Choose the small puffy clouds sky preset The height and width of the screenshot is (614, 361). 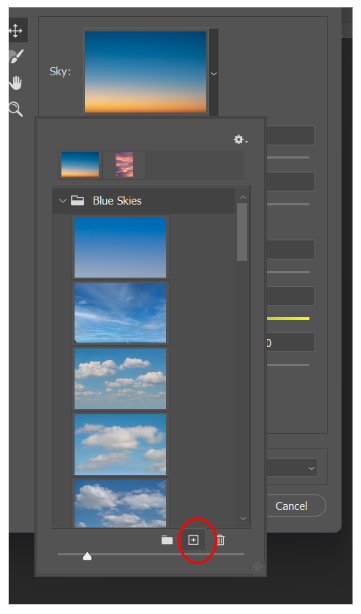(x=120, y=379)
